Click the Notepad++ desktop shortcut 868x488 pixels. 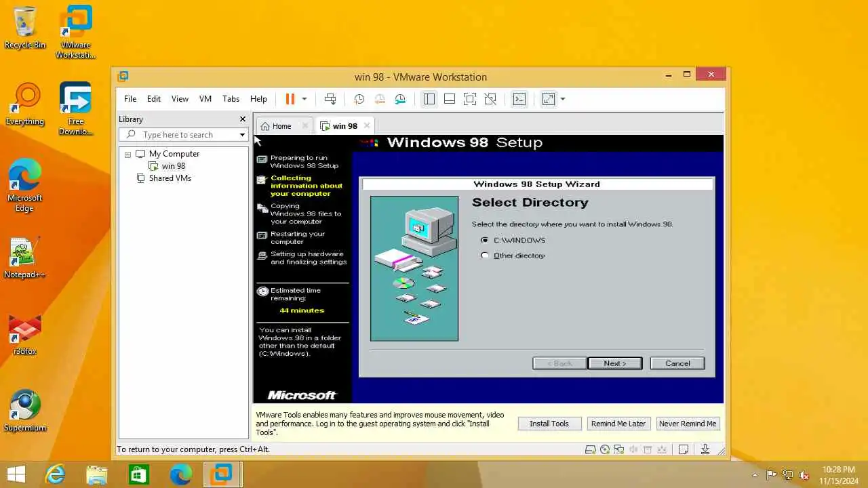[25, 258]
